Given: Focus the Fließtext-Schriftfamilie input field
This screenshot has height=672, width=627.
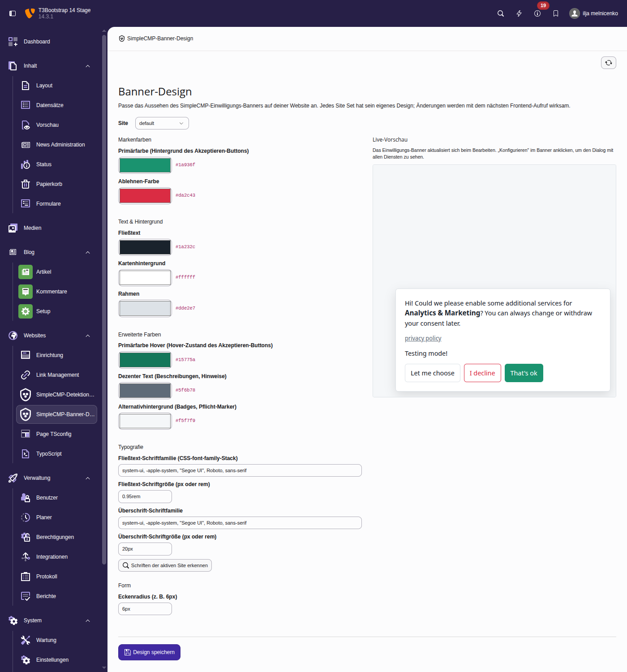Looking at the screenshot, I should 240,470.
